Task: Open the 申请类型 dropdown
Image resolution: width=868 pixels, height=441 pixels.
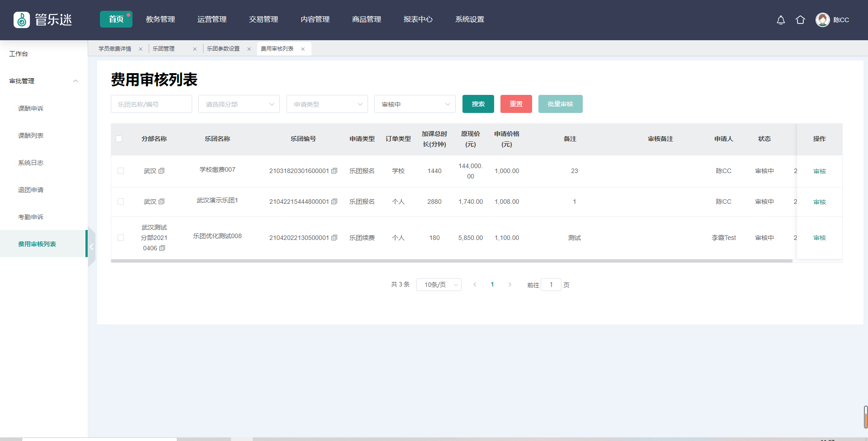Action: tap(327, 104)
